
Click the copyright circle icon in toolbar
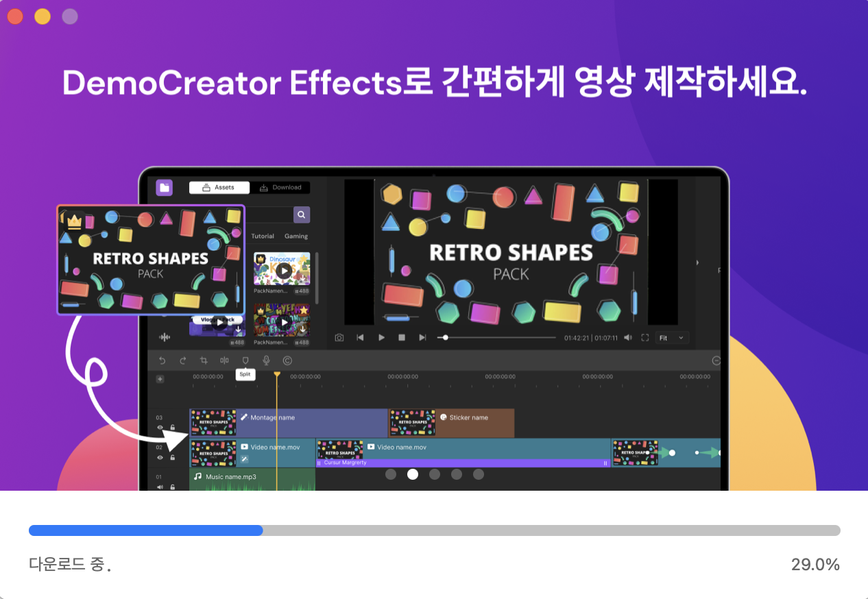pos(287,360)
